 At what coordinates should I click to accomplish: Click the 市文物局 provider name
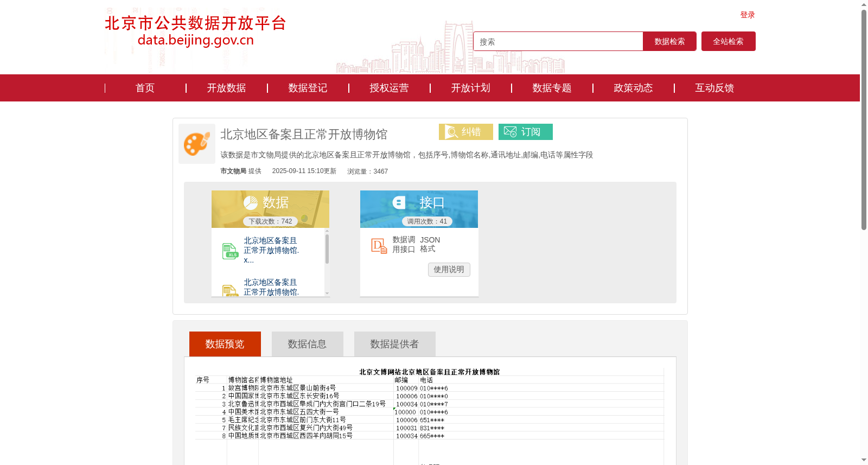(233, 171)
